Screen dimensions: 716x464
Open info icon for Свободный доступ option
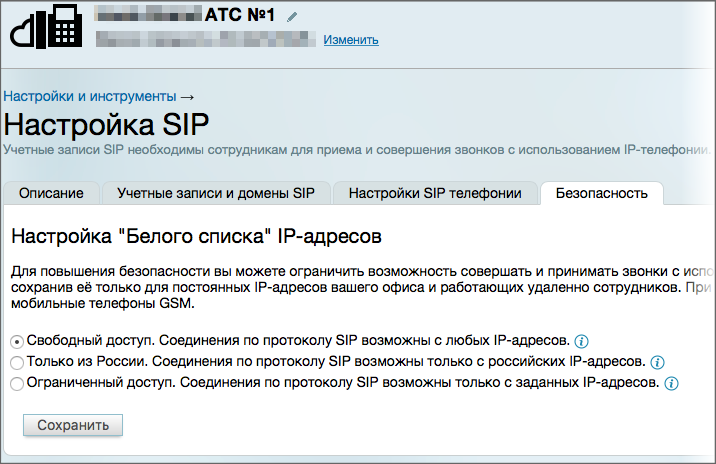pyautogui.click(x=581, y=341)
